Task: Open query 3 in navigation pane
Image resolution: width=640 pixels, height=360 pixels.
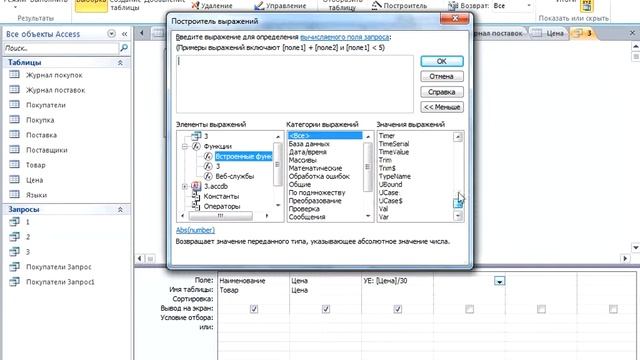Action: 28,252
